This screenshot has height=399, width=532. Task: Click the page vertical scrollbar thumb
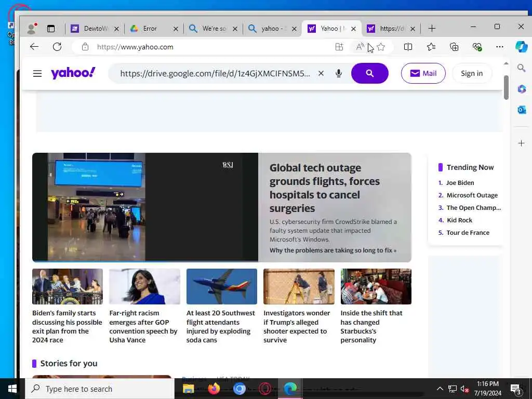[x=506, y=87]
